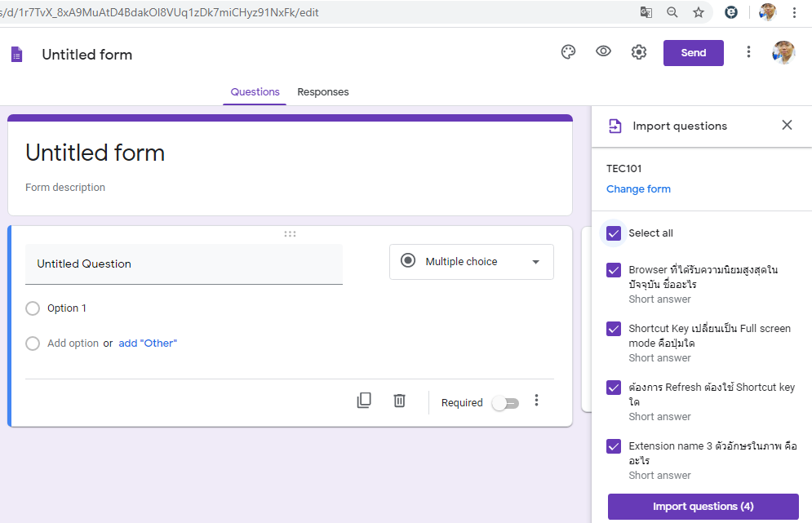
Task: Switch to the Responses tab
Action: [x=322, y=92]
